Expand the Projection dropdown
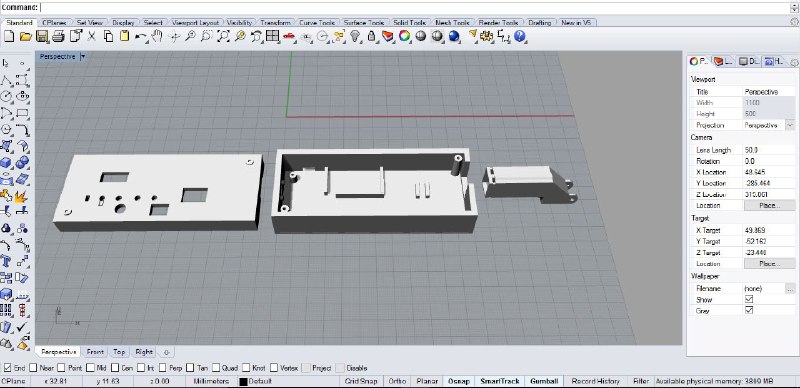This screenshot has height=388, width=800. tap(790, 125)
